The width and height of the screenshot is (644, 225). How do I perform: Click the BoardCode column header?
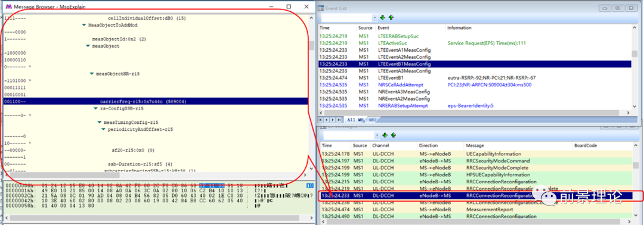tap(602, 145)
